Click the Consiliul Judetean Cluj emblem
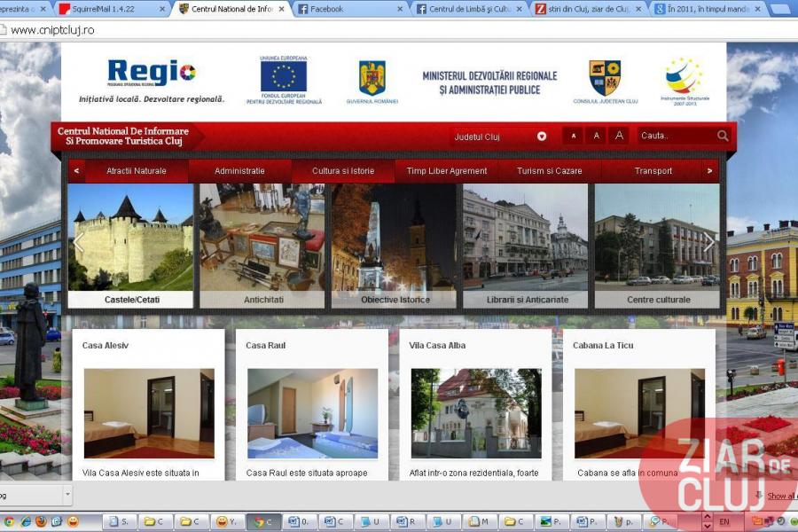The height and width of the screenshot is (532, 798). 605,78
